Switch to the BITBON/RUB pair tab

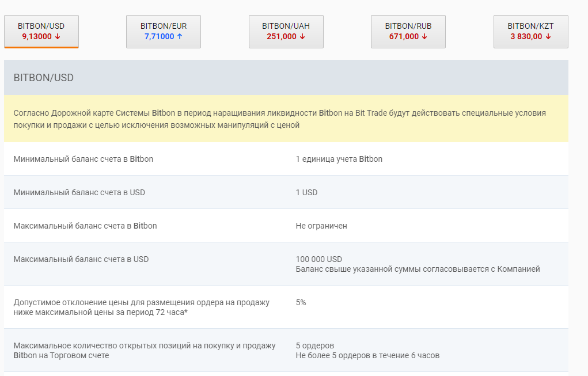pos(408,32)
